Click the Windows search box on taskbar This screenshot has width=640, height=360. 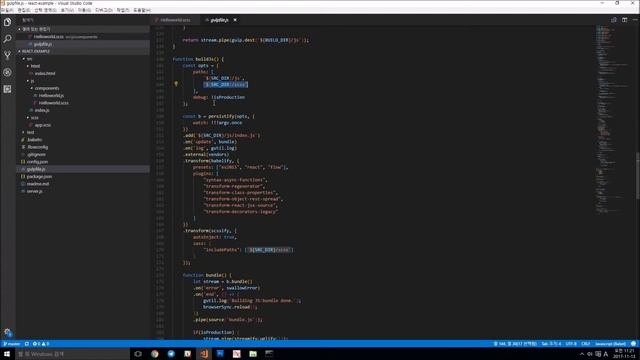(x=72, y=354)
